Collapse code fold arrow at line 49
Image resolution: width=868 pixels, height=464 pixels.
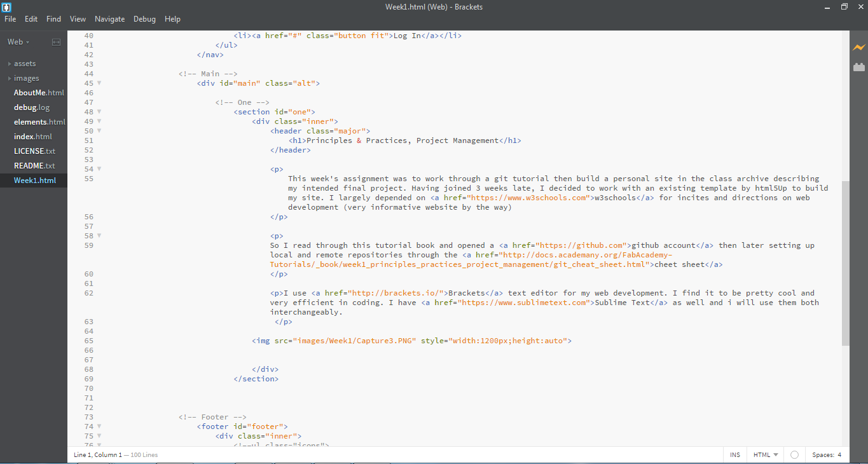pos(99,121)
